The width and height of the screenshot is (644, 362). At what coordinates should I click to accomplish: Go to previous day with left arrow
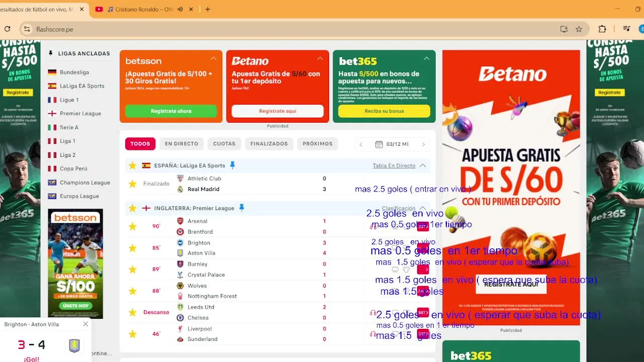361,144
